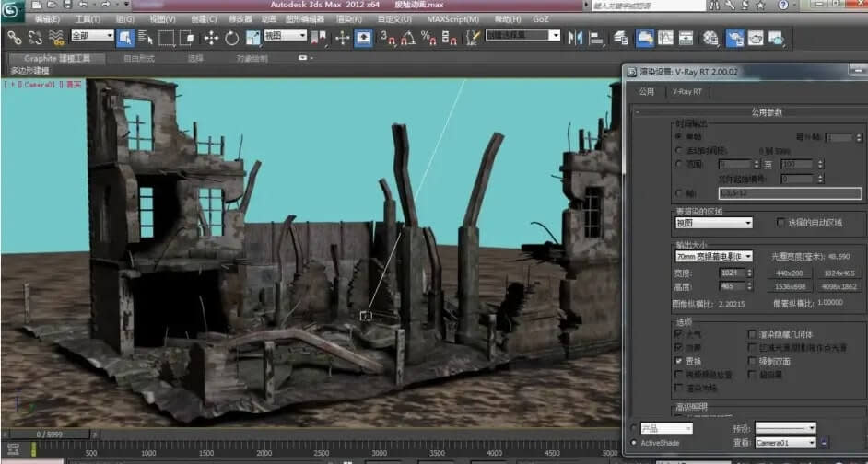The image size is (868, 464).
Task: Choose the rectangular selection region tool
Action: (x=167, y=38)
